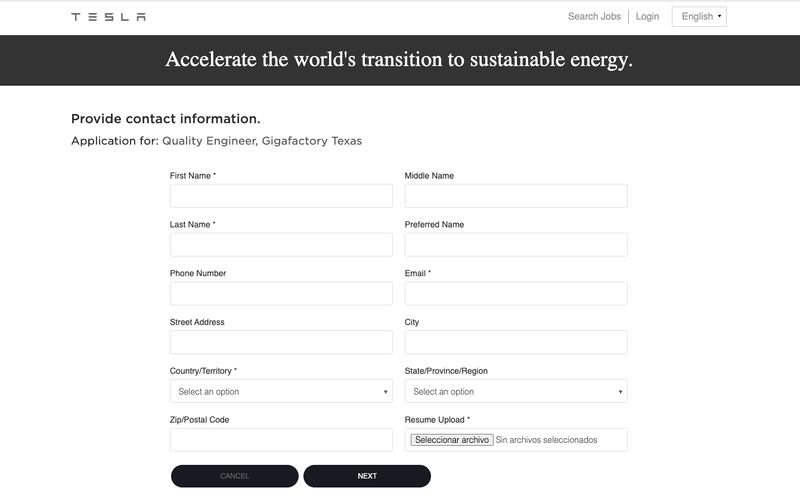This screenshot has height=497, width=800.
Task: Select the Middle Name input
Action: (x=516, y=196)
